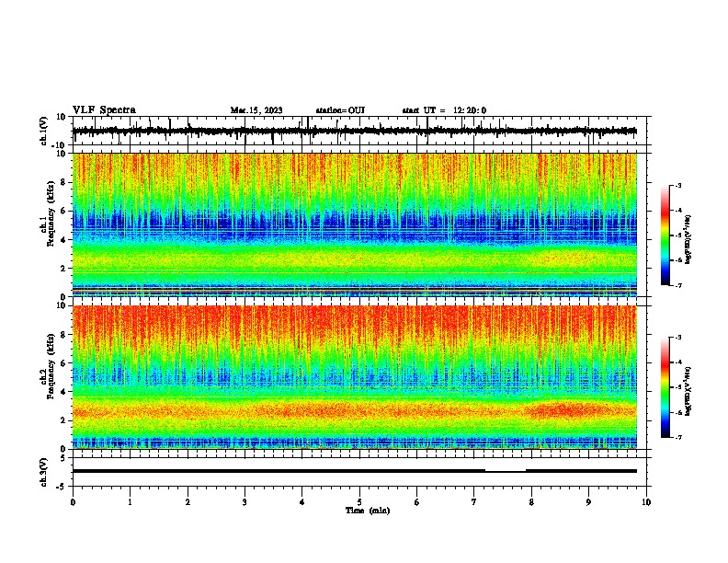
Task: Click the "-3" label on ch.2 colorbar
Action: pyautogui.click(x=678, y=338)
